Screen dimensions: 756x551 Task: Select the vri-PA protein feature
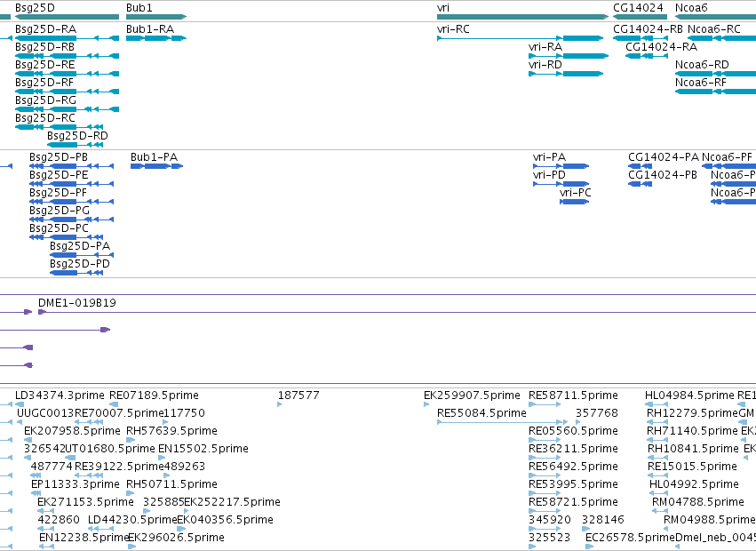[x=561, y=166]
